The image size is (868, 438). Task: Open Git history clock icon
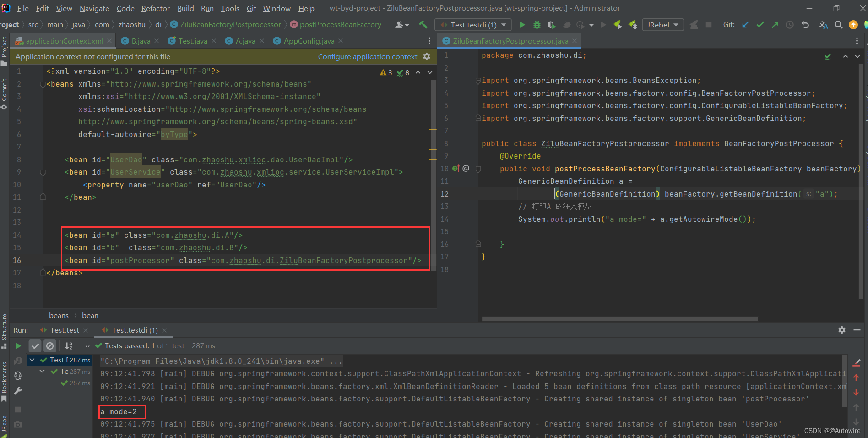click(790, 25)
